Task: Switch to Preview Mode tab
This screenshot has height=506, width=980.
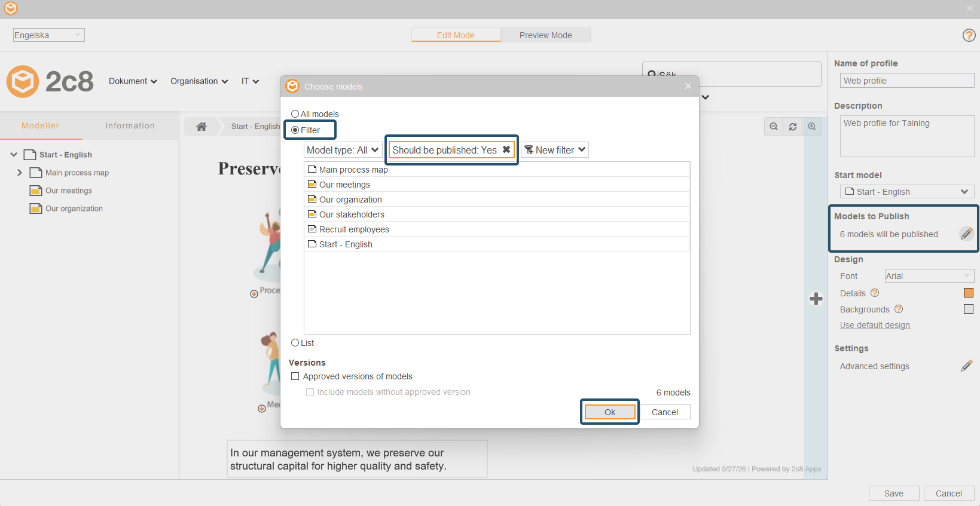Action: 545,35
